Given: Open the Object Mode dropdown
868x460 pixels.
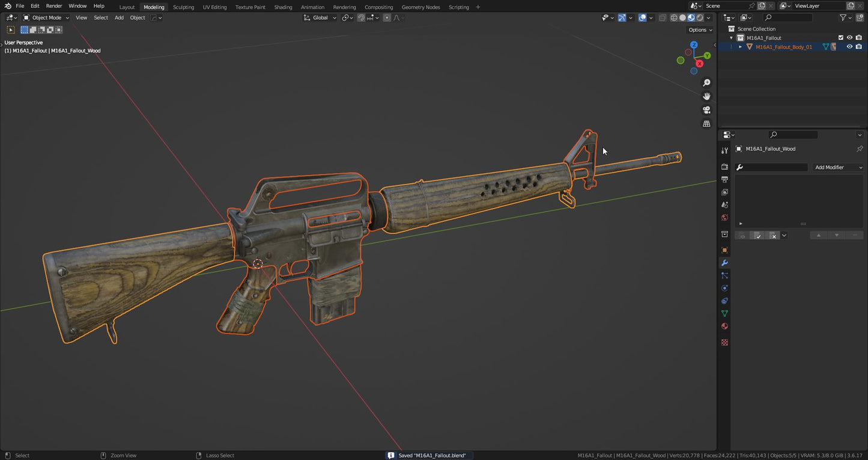Looking at the screenshot, I should click(46, 17).
